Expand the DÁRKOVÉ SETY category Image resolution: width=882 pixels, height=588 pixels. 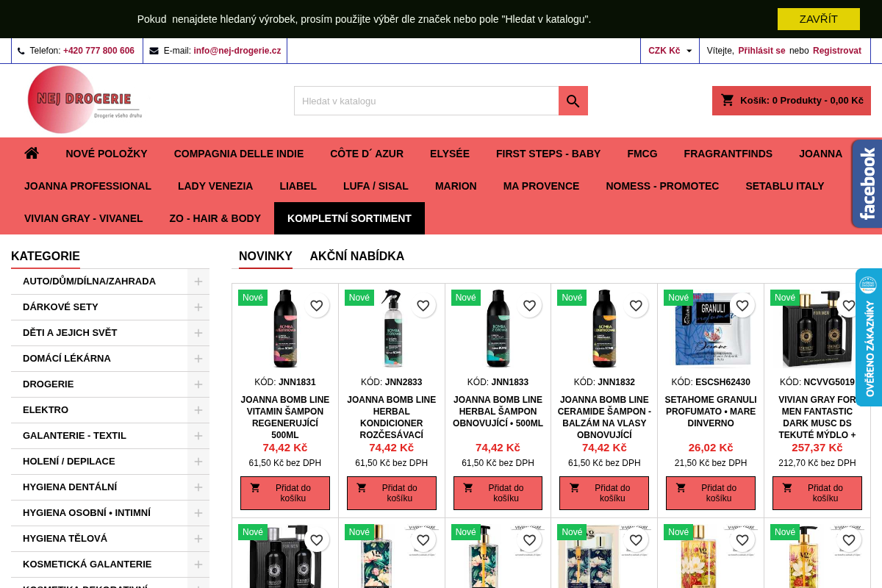[198, 307]
